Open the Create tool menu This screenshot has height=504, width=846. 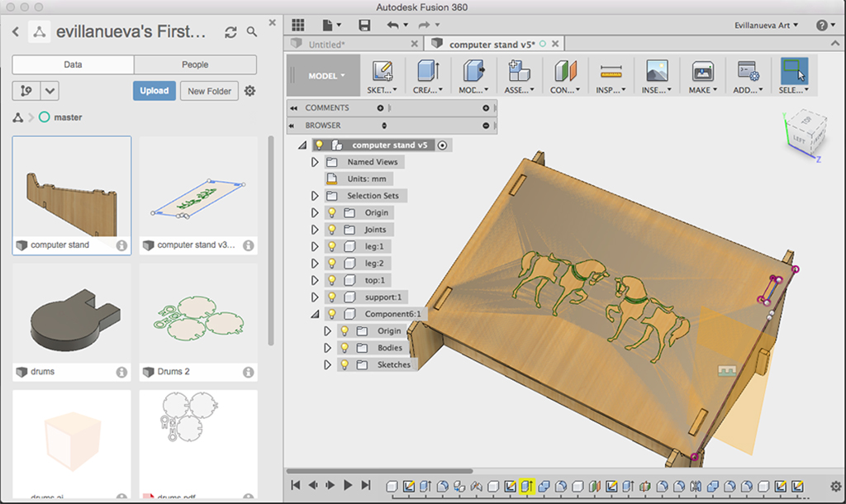[x=428, y=76]
